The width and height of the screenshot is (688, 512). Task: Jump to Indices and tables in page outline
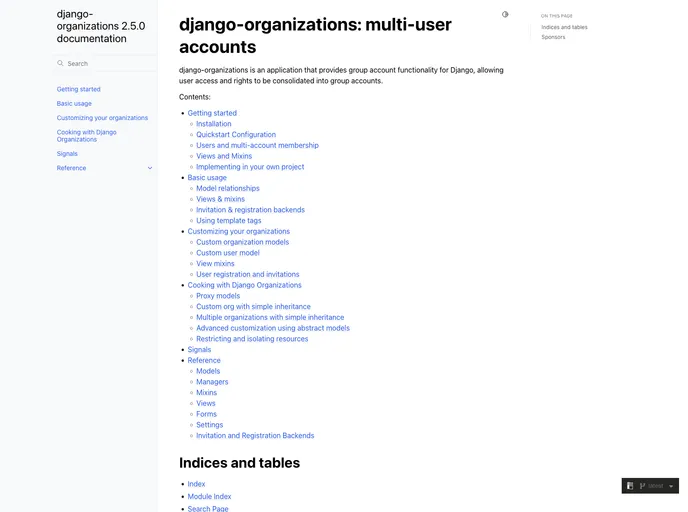point(564,27)
